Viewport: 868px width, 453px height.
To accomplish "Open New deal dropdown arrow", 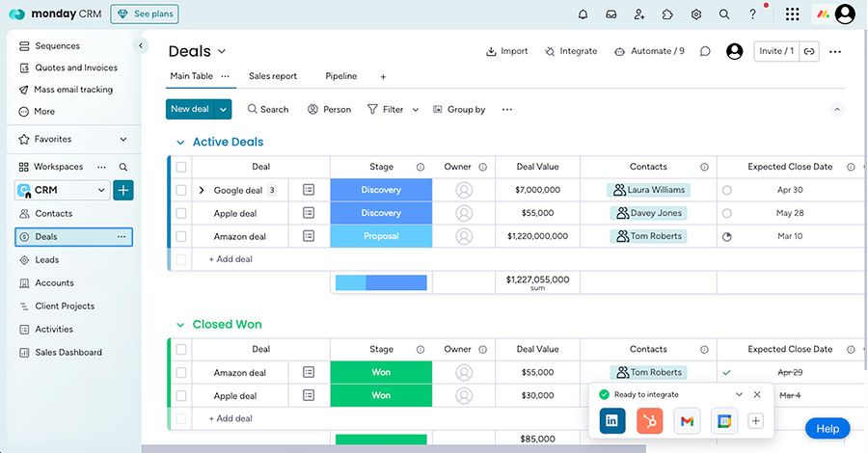I will pyautogui.click(x=223, y=109).
